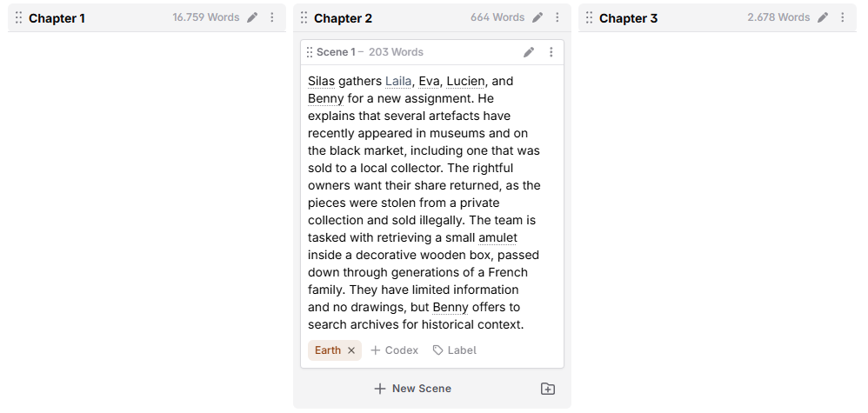
Task: Click the Chapter 1 edit pencil icon
Action: (x=252, y=17)
